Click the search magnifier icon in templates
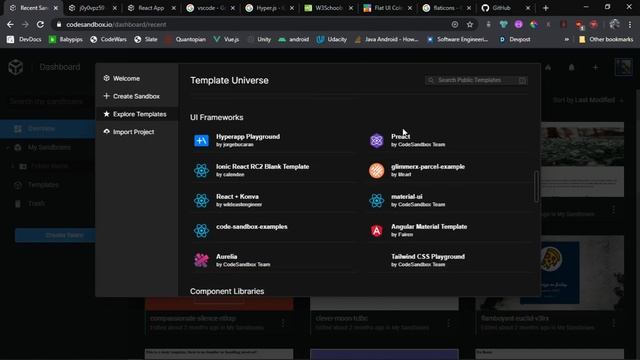 pos(431,80)
